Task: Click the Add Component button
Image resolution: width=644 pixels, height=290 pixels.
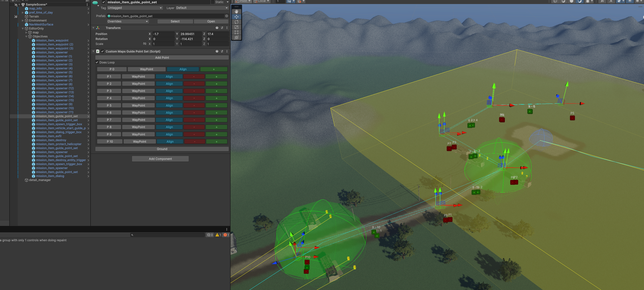Action: pyautogui.click(x=160, y=159)
